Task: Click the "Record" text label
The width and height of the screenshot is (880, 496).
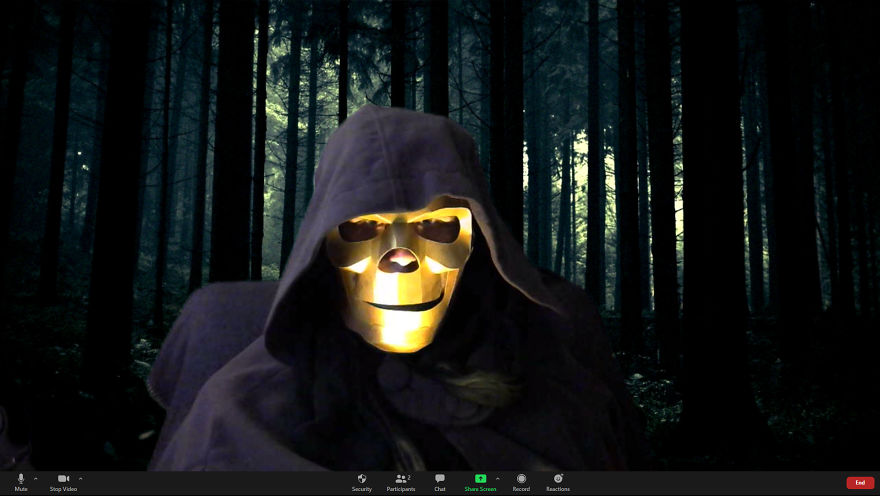Action: pyautogui.click(x=521, y=489)
